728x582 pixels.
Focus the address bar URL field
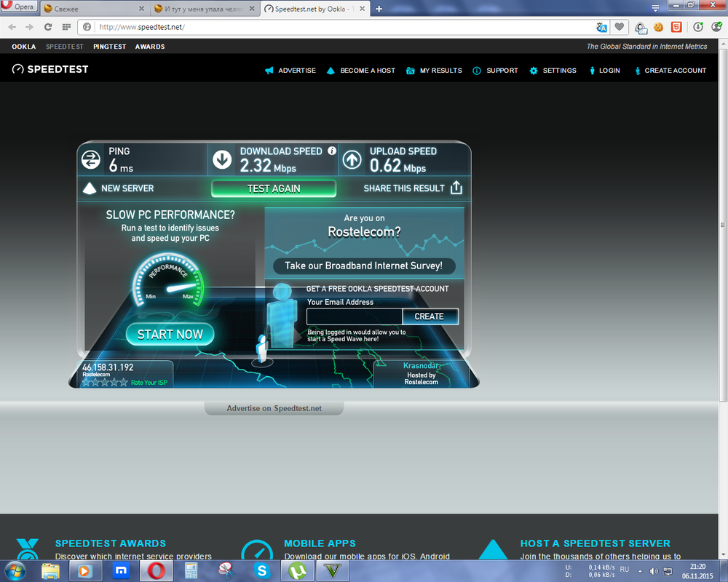point(344,27)
